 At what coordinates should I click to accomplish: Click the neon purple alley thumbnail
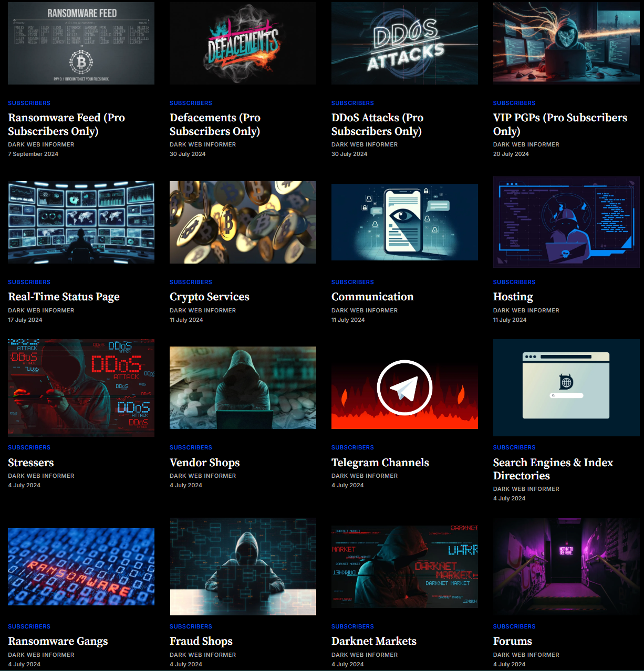566,567
